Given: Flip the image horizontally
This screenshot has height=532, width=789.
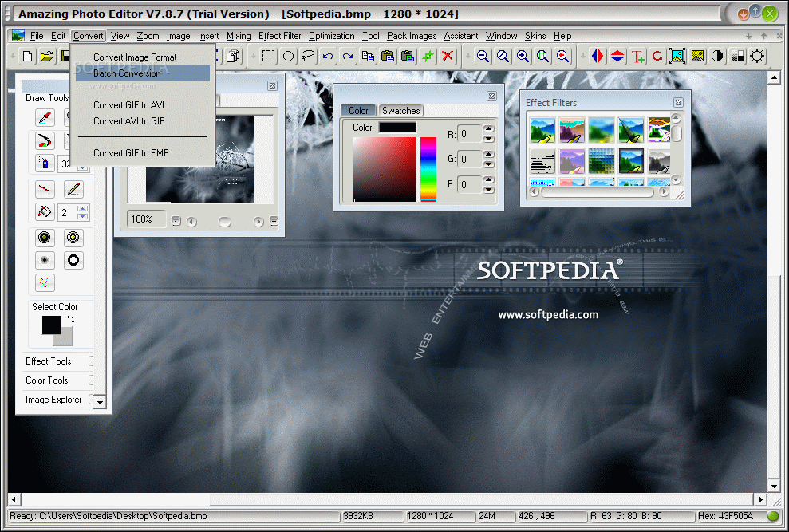Looking at the screenshot, I should (598, 56).
